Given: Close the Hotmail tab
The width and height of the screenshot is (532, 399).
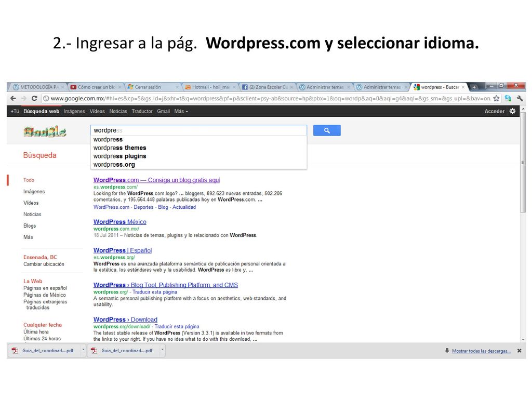Looking at the screenshot, I should 234,87.
